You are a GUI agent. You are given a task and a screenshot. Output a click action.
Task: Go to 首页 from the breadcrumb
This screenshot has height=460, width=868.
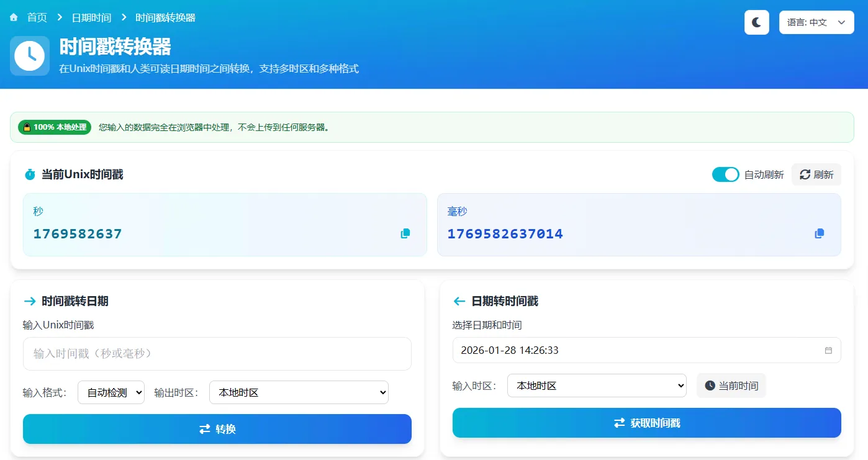pos(36,17)
